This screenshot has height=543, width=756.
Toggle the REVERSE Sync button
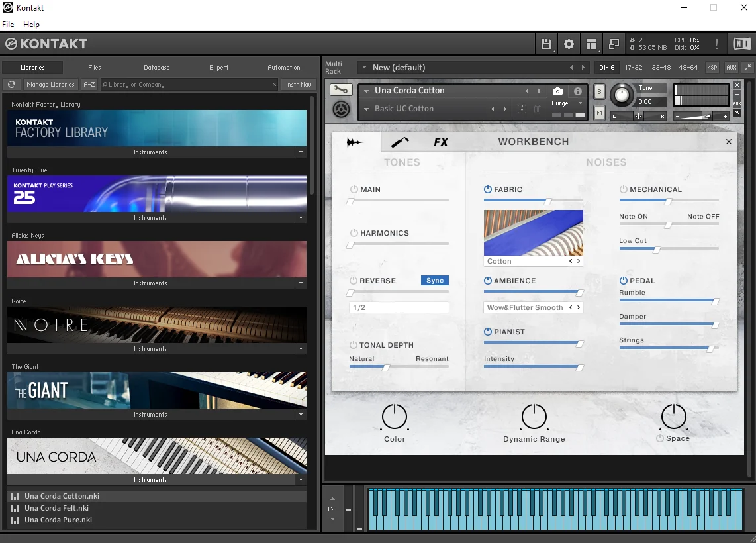(435, 281)
